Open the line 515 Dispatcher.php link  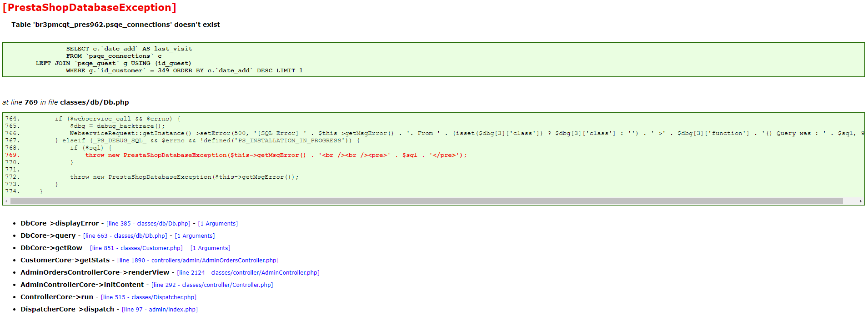(149, 297)
